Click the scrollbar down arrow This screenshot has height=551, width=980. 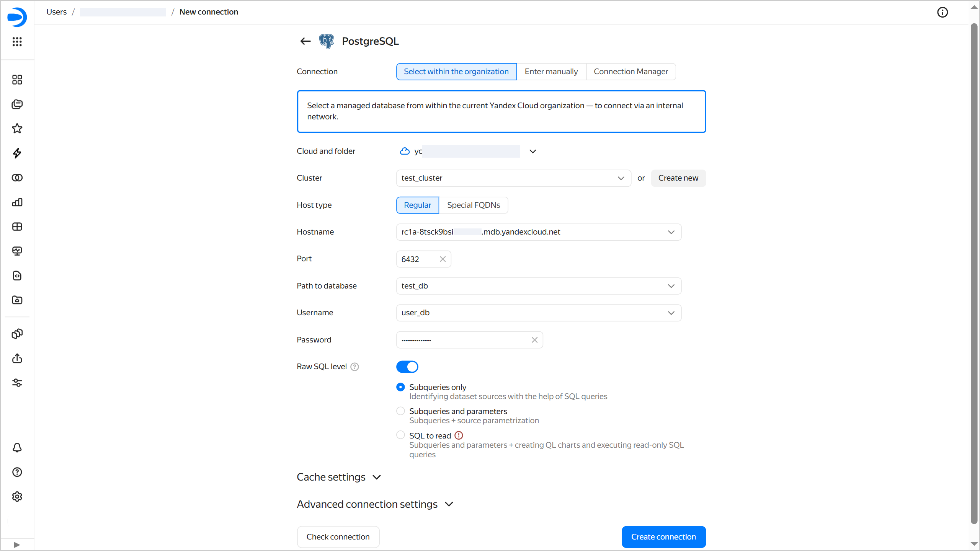pyautogui.click(x=974, y=544)
